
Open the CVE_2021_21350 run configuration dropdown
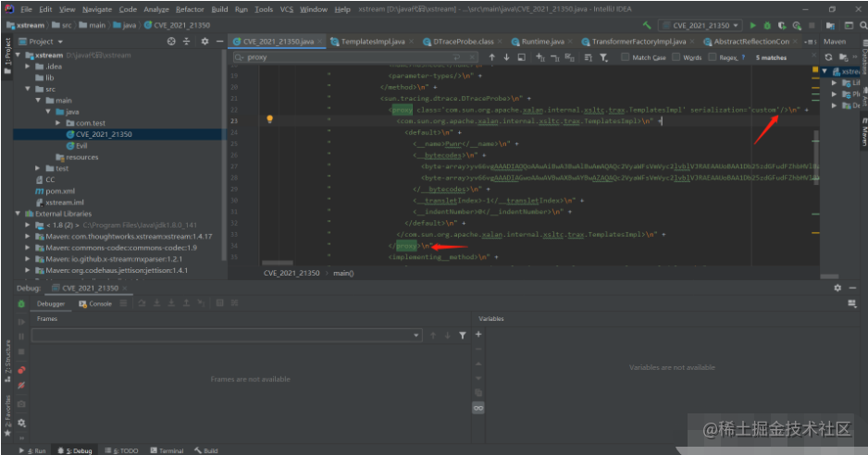coord(700,26)
